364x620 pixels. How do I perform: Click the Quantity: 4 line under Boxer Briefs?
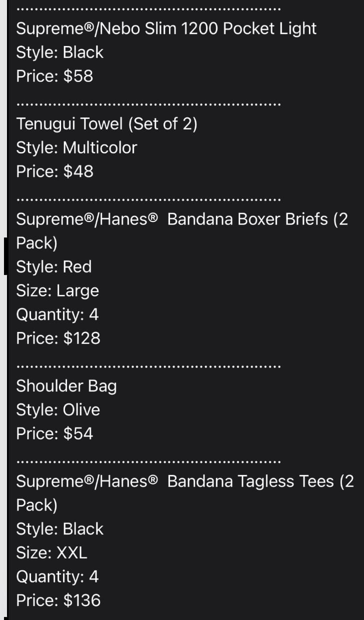57,315
